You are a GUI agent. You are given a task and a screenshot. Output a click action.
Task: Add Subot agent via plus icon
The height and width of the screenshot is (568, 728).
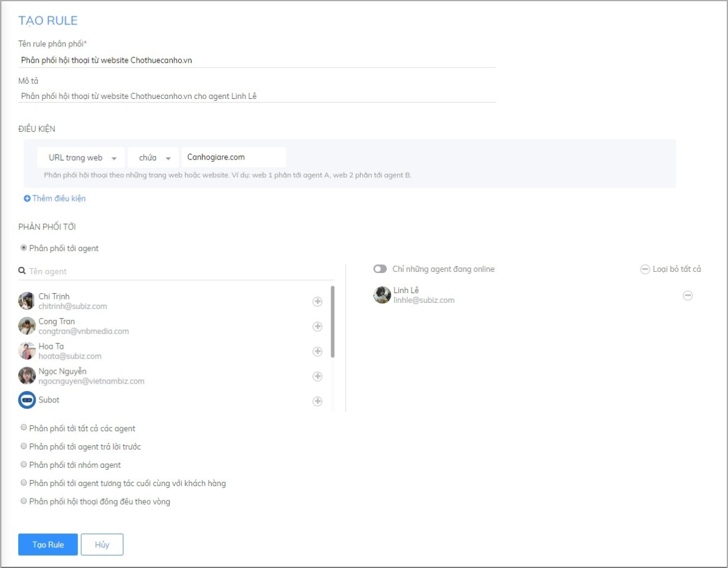coord(317,401)
